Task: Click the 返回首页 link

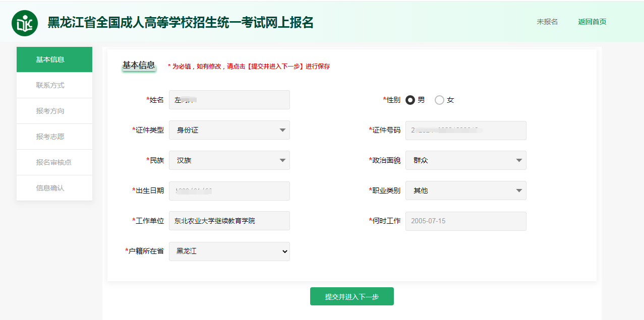Action: tap(592, 22)
